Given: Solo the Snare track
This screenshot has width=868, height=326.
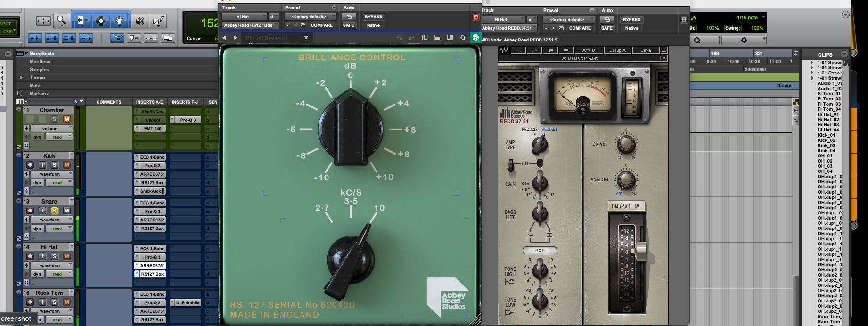Looking at the screenshot, I should pos(55,211).
